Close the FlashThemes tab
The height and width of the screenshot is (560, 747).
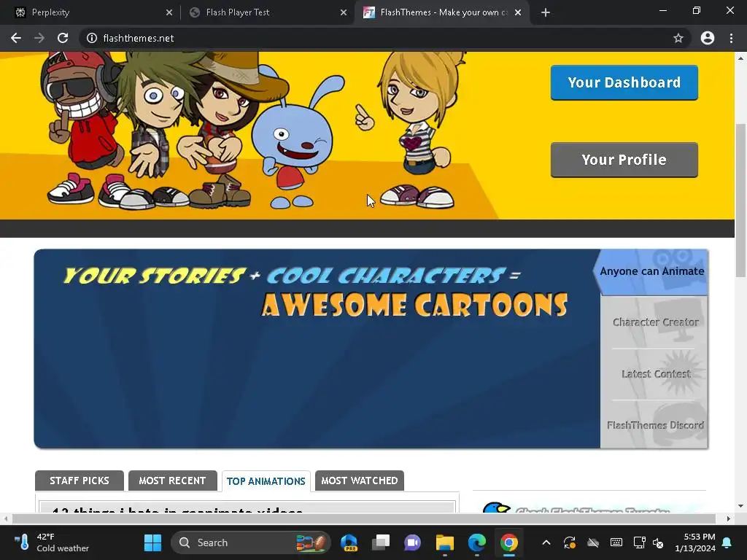click(518, 12)
